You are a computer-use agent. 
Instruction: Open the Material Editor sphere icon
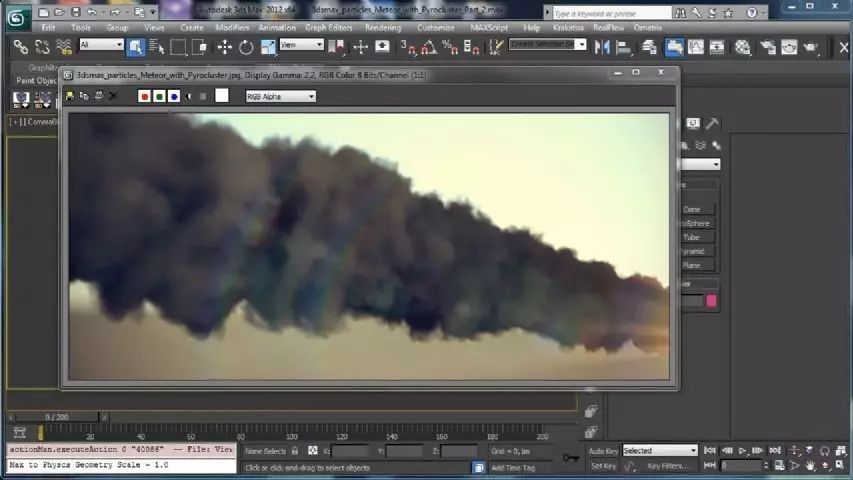coord(743,47)
